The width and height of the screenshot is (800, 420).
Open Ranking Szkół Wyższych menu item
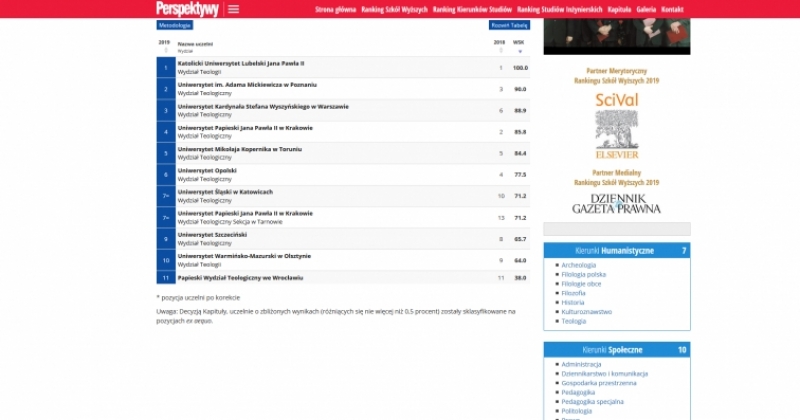[x=394, y=9]
